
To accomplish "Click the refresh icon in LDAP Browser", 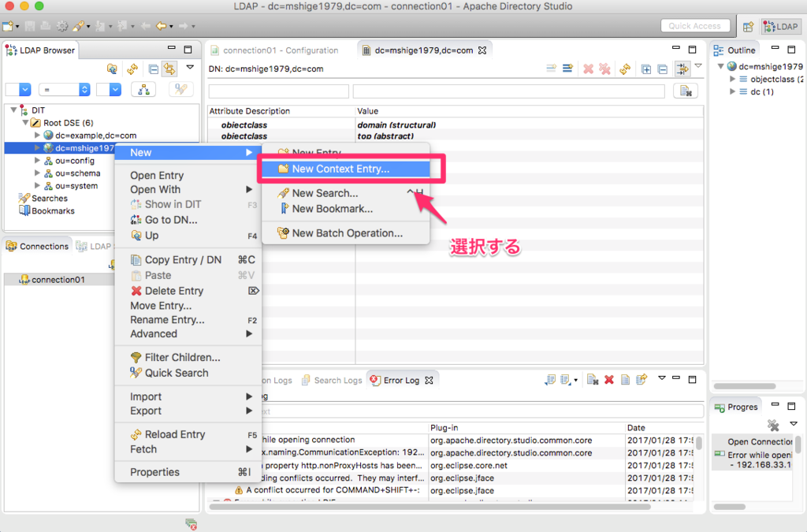I will [132, 69].
